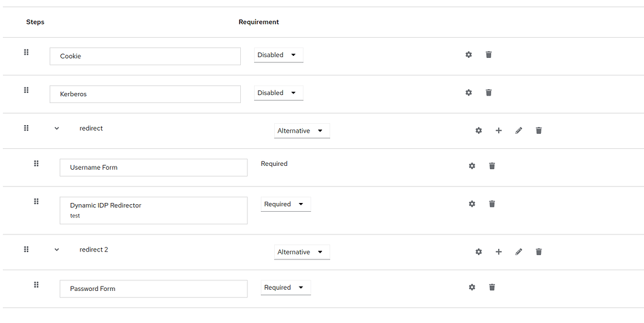The image size is (644, 323).
Task: Collapse the redirect sub-flow
Action: point(57,128)
